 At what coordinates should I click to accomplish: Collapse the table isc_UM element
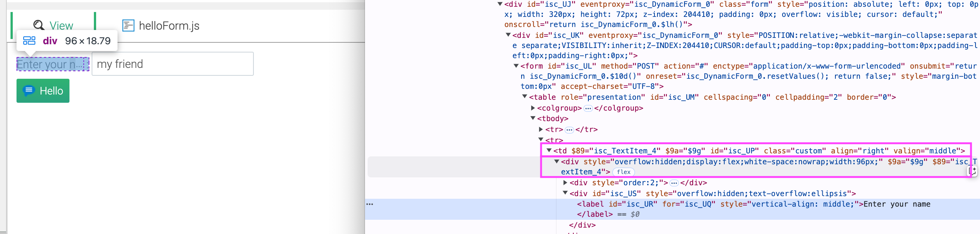point(525,97)
